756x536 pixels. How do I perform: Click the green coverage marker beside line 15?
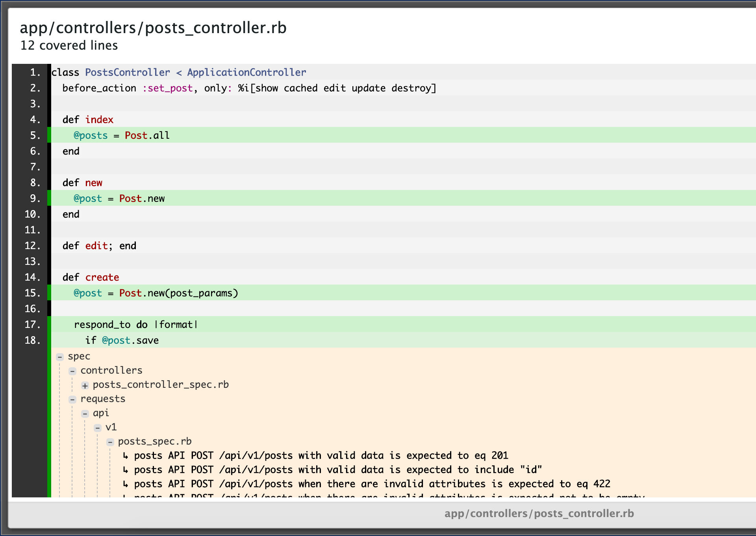coord(49,293)
